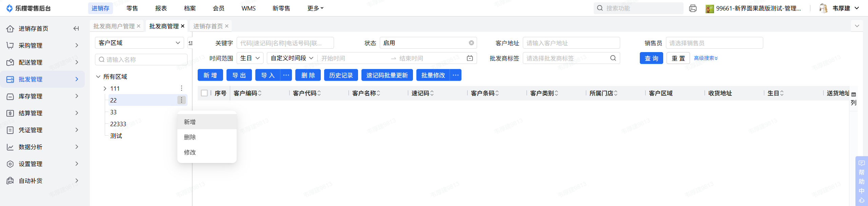Open 结算管理 in the sidebar
The image size is (868, 206).
[42, 113]
